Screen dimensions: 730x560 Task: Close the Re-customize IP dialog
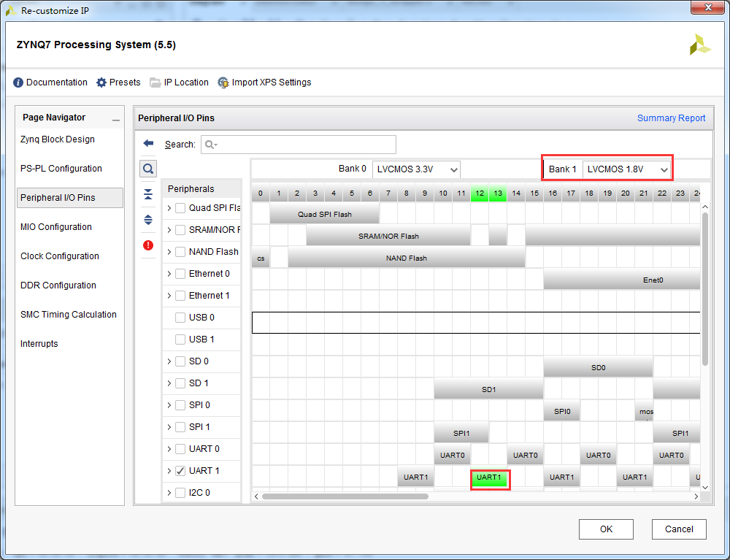(707, 7)
